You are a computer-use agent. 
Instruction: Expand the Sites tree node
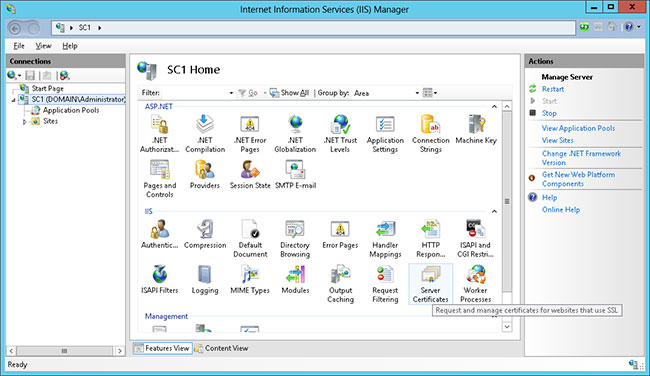24,122
